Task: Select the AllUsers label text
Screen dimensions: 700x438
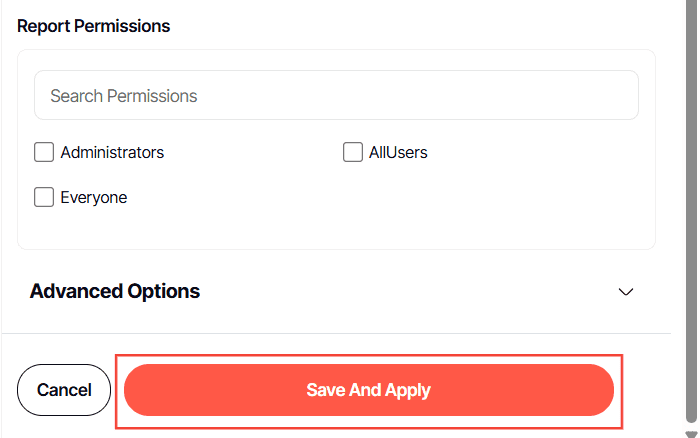Action: pyautogui.click(x=398, y=153)
